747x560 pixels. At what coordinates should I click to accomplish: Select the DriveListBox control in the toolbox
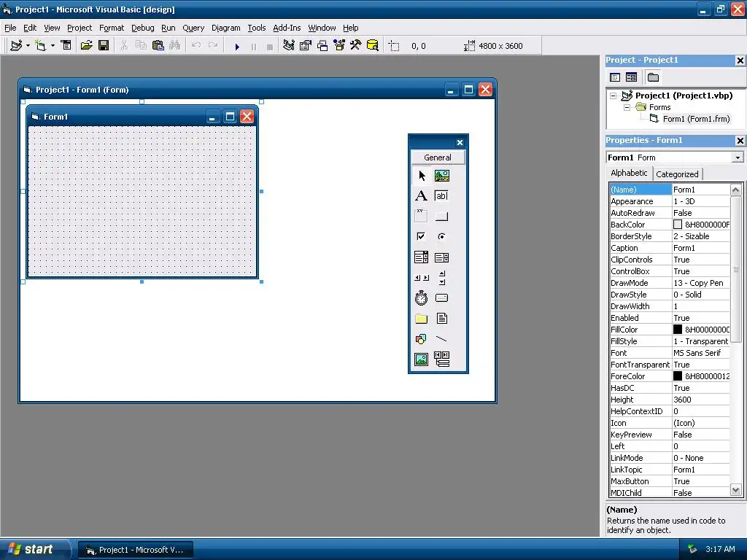pos(441,298)
